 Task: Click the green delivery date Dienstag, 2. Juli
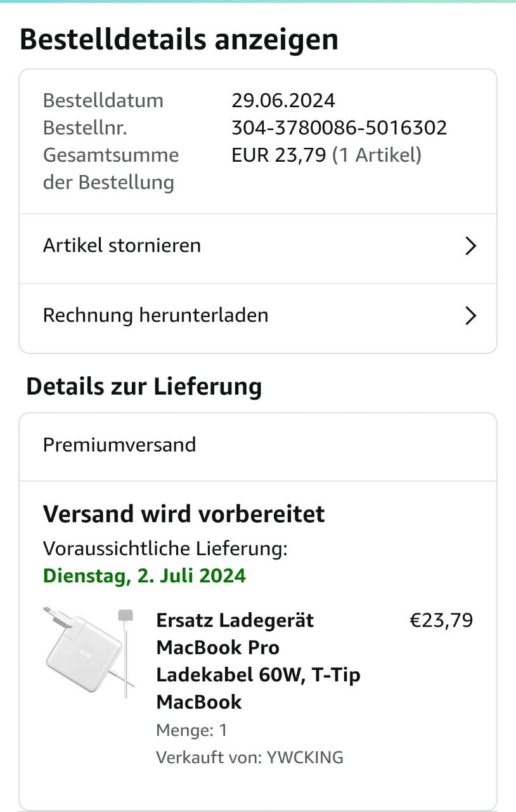pos(145,576)
